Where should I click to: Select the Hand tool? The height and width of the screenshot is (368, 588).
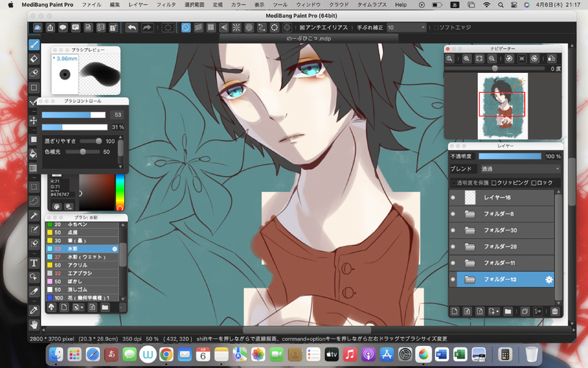(34, 325)
